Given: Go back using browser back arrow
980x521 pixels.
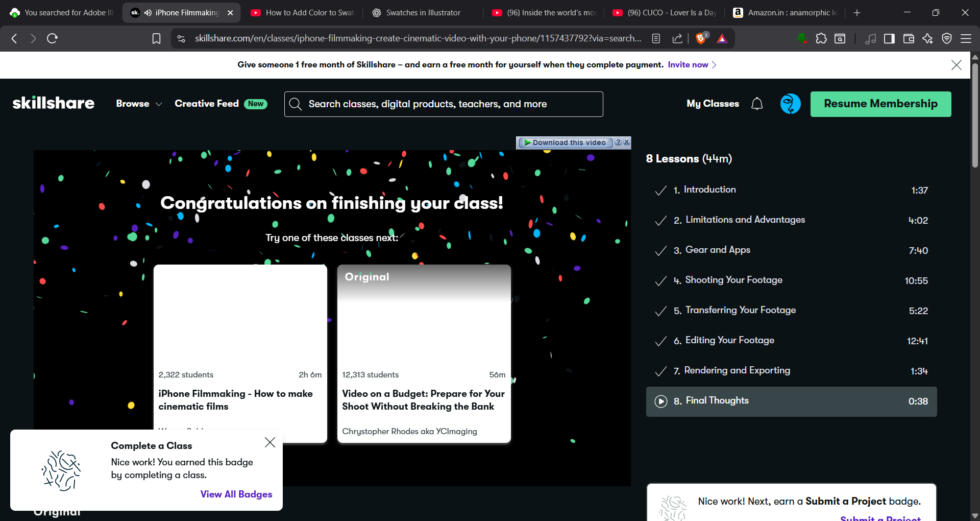Looking at the screenshot, I should [x=14, y=38].
